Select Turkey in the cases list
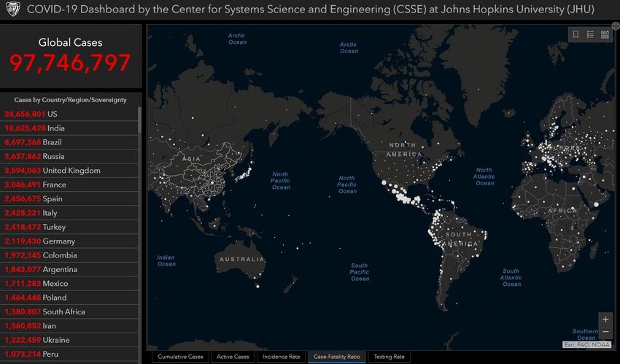Screen dimensions: 620x364 point(69,227)
